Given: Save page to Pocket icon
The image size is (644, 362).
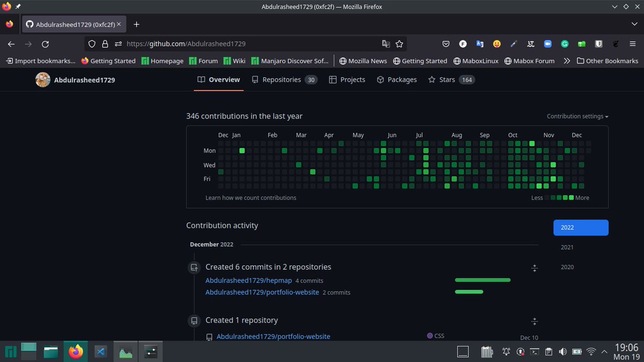Looking at the screenshot, I should (445, 44).
